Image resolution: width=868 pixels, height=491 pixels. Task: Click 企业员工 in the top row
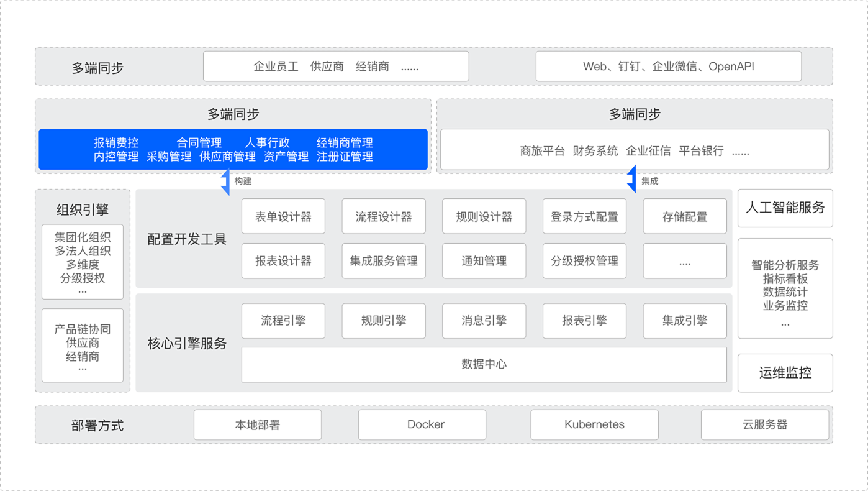276,67
